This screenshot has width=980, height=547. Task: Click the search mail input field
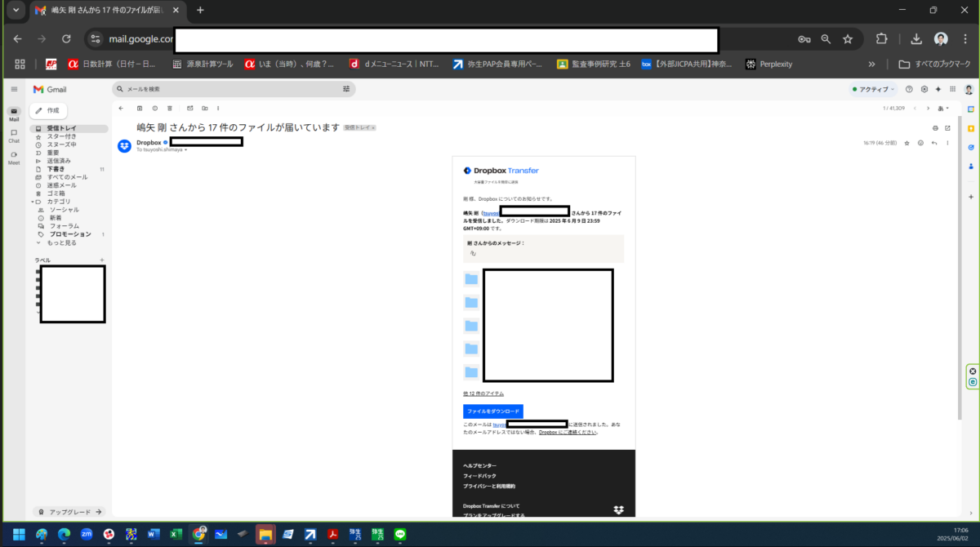point(233,89)
